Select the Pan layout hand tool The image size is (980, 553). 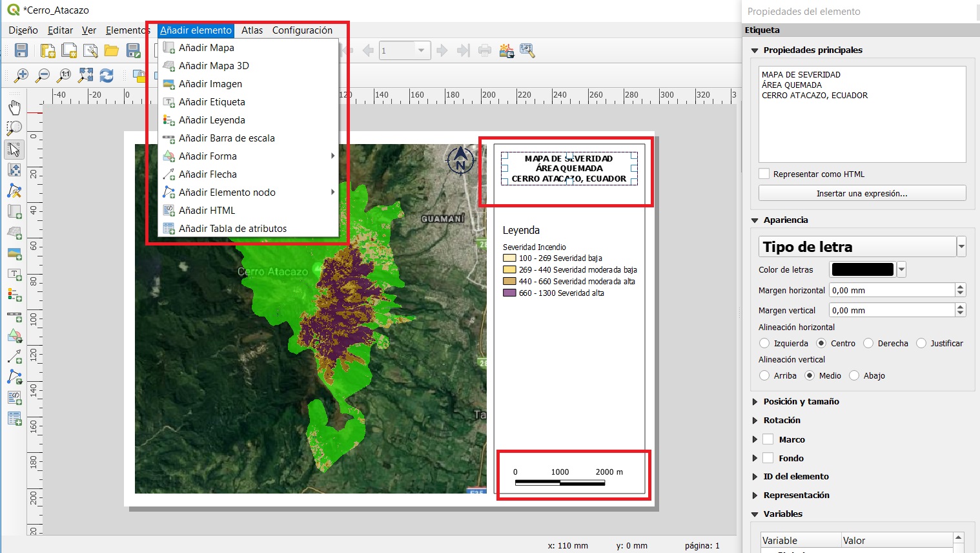[14, 107]
